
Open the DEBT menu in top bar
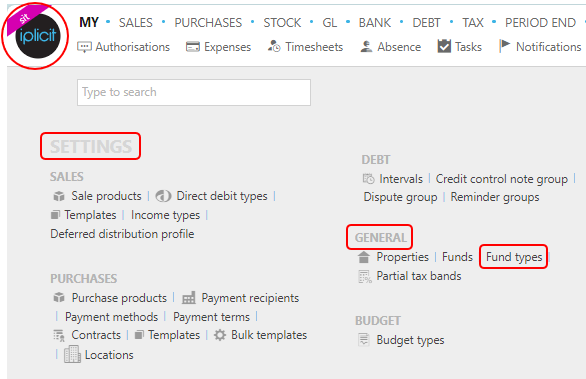pos(426,23)
